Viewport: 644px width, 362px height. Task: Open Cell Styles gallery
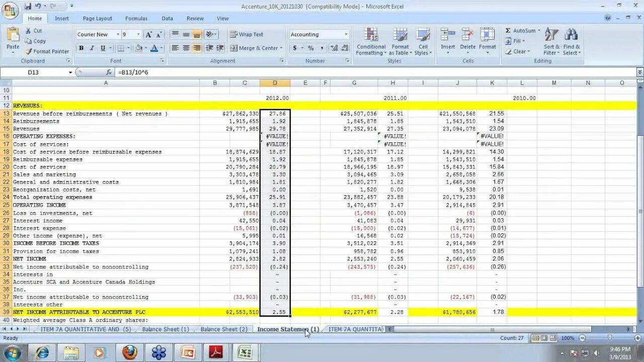pyautogui.click(x=423, y=41)
